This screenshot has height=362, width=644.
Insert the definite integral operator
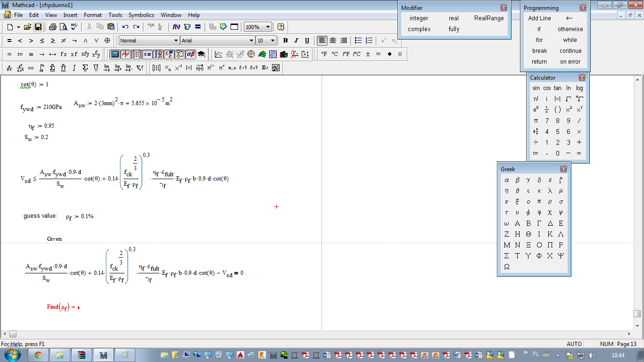(42, 68)
